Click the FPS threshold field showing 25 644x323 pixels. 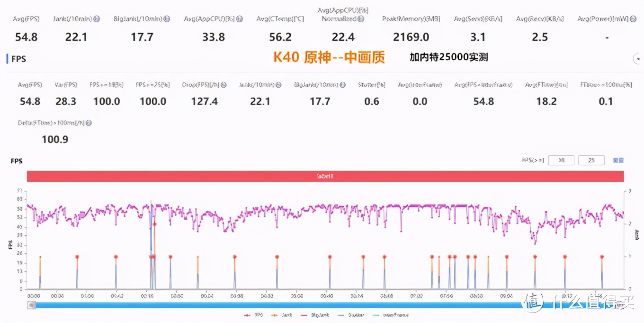[591, 161]
